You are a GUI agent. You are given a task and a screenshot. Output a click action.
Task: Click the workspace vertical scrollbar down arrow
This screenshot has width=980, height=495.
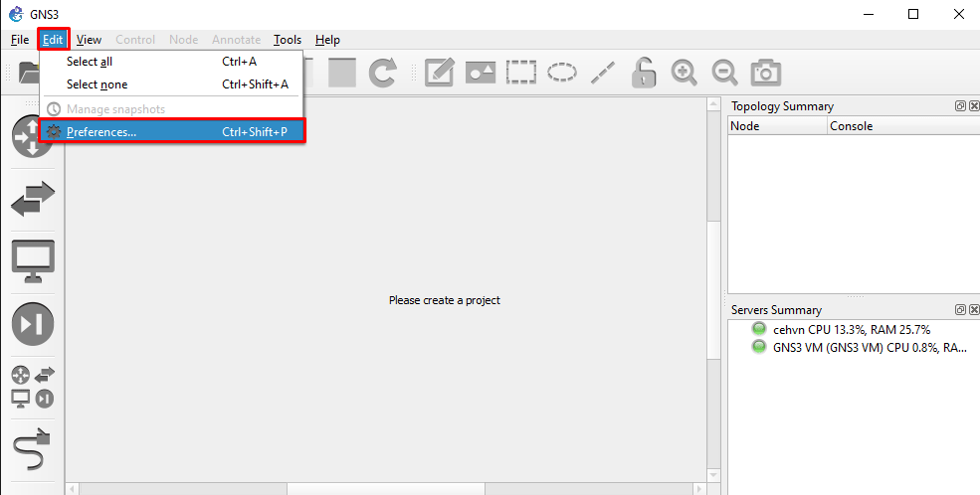point(713,476)
